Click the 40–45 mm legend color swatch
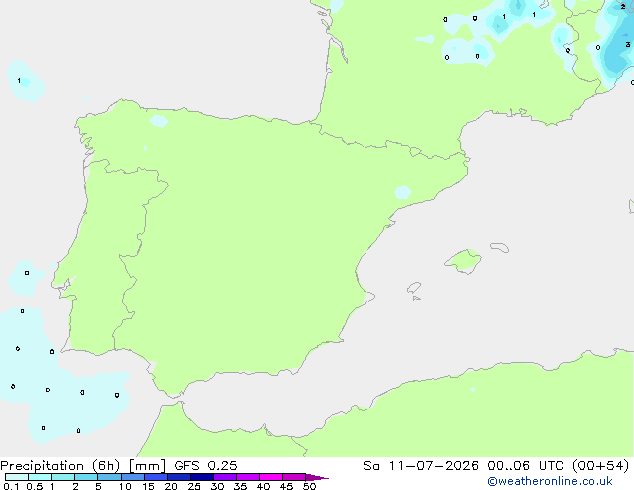Viewport: 634px width, 490px height. point(271,477)
